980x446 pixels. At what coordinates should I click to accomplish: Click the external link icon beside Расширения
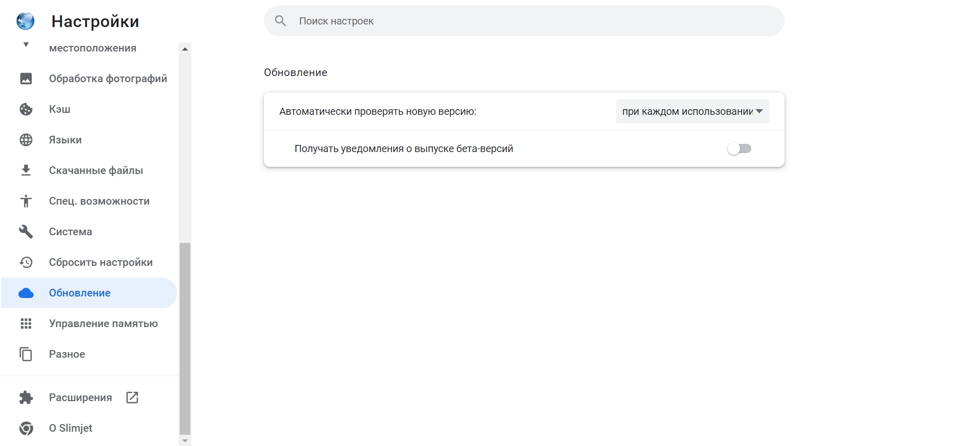click(x=132, y=398)
